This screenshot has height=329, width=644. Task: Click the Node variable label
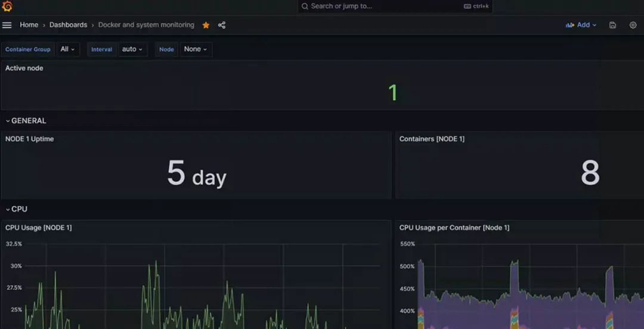coord(166,49)
